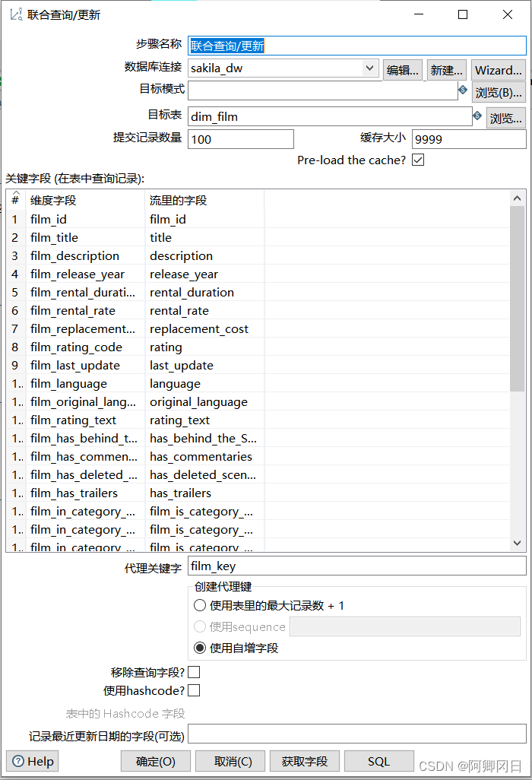The height and width of the screenshot is (780, 532).
Task: Open the 数据库连接 sakila_dw dropdown
Action: tap(369, 68)
